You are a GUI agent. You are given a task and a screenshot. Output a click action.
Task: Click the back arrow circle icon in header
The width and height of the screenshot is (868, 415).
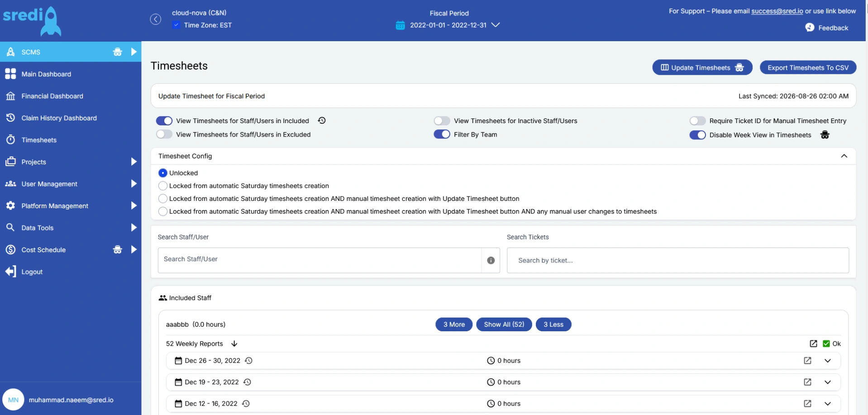pyautogui.click(x=155, y=19)
